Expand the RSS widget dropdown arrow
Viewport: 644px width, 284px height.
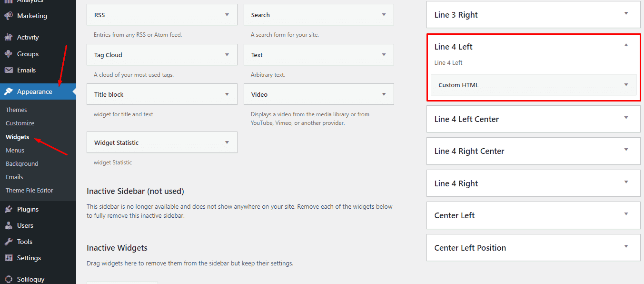point(227,15)
